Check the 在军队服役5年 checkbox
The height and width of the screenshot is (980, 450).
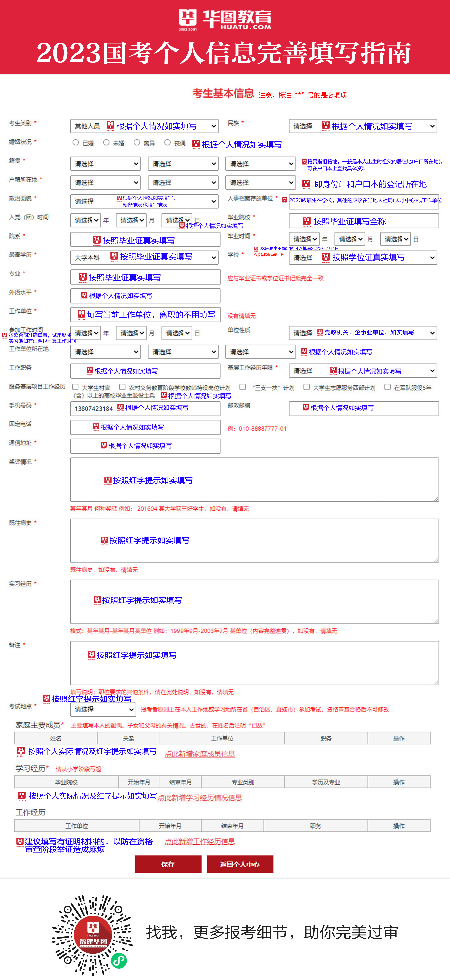pyautogui.click(x=388, y=387)
